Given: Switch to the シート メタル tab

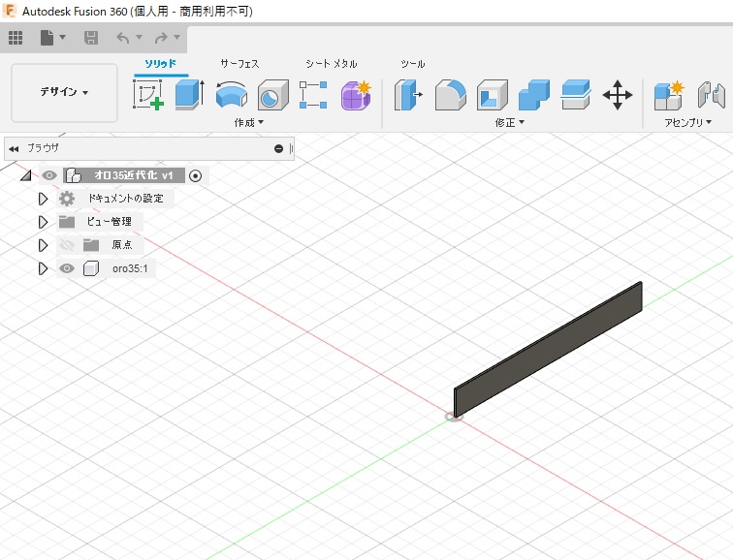Looking at the screenshot, I should (x=332, y=64).
